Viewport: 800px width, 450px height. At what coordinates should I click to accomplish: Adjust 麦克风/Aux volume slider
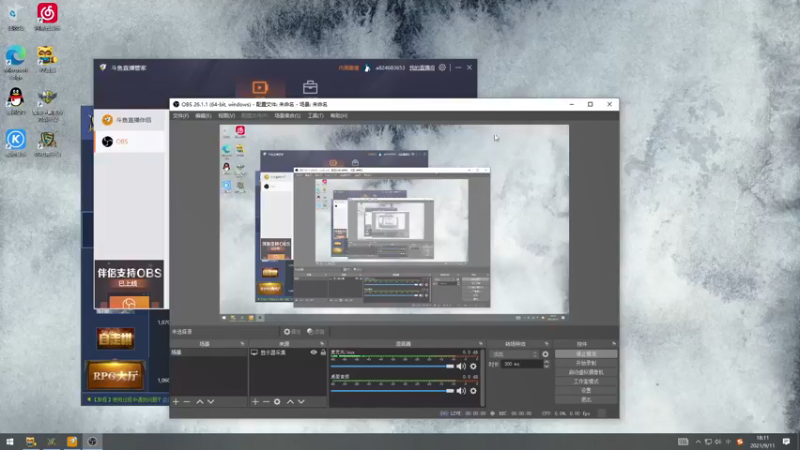(x=392, y=366)
